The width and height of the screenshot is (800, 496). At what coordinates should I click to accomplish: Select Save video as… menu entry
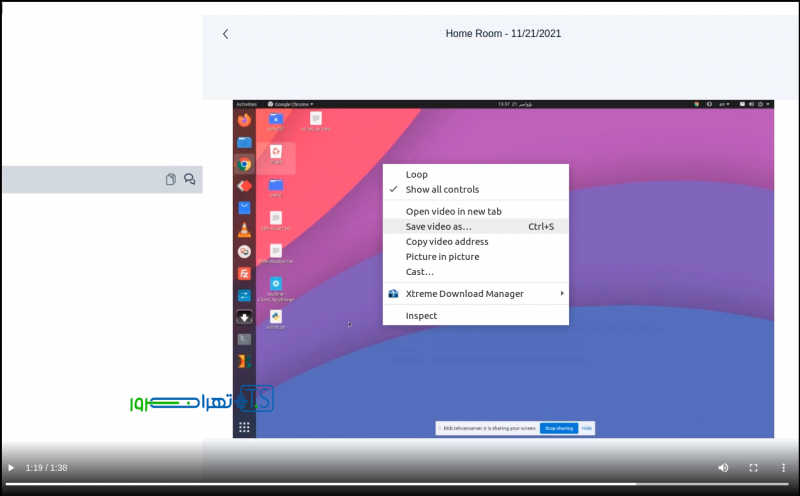coord(438,227)
